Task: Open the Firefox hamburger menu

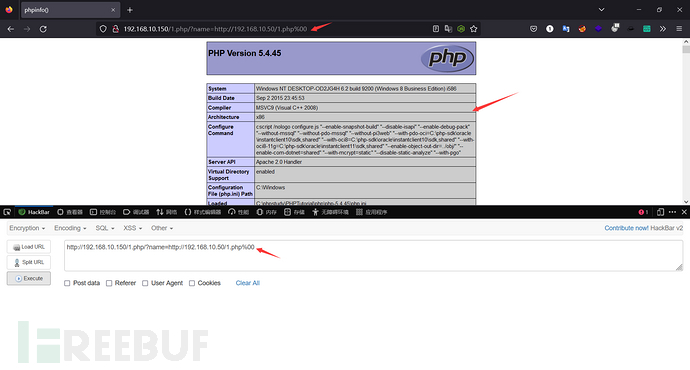Action: [x=679, y=29]
